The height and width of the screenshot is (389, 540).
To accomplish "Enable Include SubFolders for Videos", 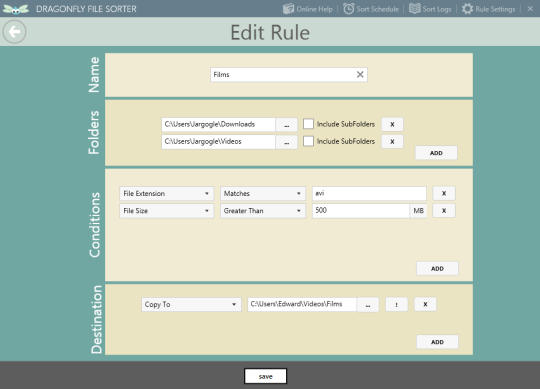I will pos(308,141).
